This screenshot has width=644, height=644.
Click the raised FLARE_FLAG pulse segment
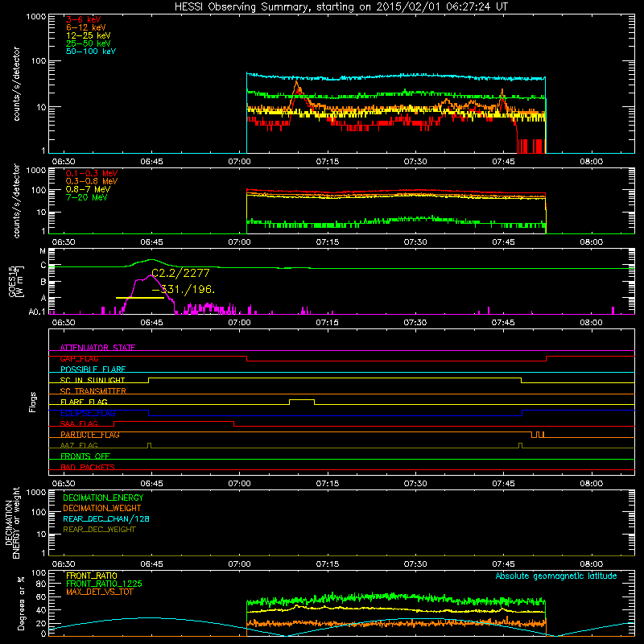pos(302,399)
